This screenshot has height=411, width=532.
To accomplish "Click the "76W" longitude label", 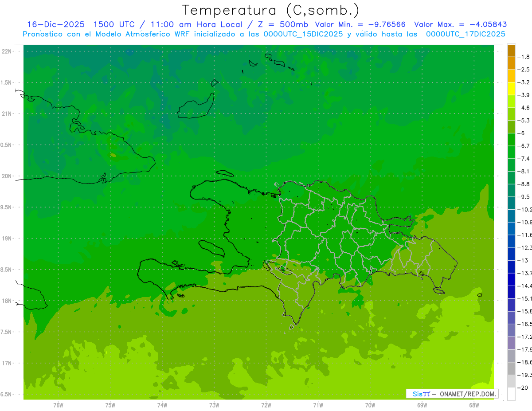I will tap(58, 405).
